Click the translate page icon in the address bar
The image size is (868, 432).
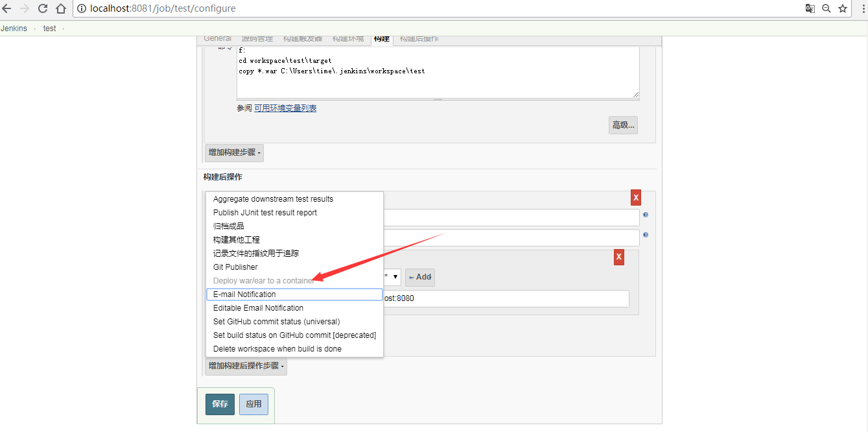(x=810, y=8)
